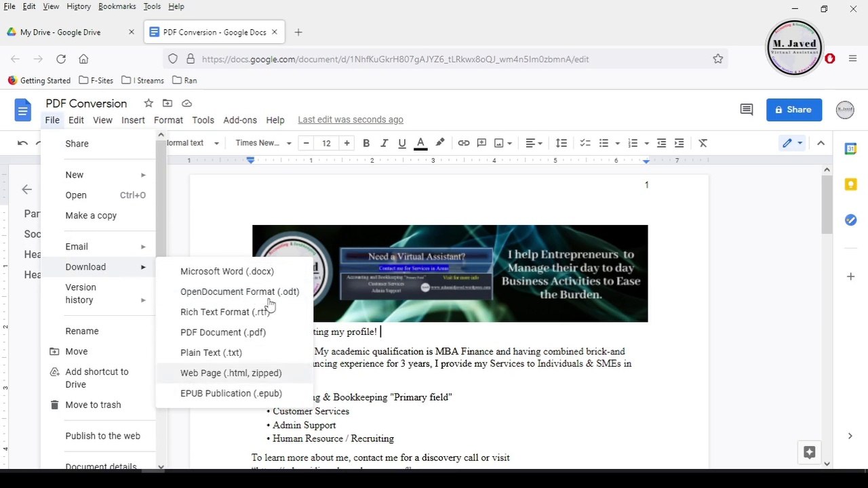Open a new browser tab

click(x=298, y=32)
